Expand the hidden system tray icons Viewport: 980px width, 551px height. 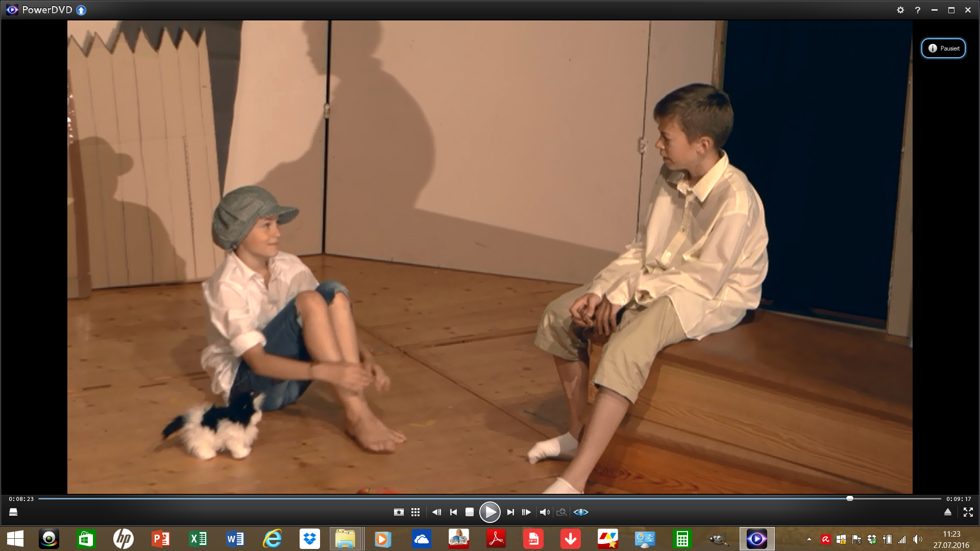[x=809, y=539]
